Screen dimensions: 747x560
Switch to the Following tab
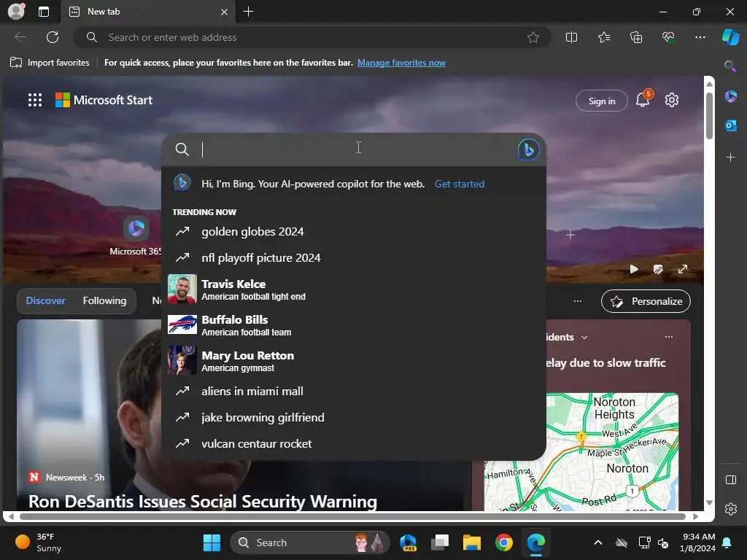pos(105,301)
